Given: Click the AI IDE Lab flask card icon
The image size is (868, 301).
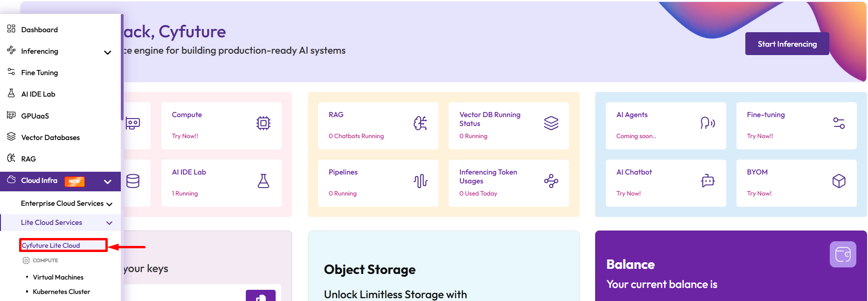Looking at the screenshot, I should [x=264, y=181].
